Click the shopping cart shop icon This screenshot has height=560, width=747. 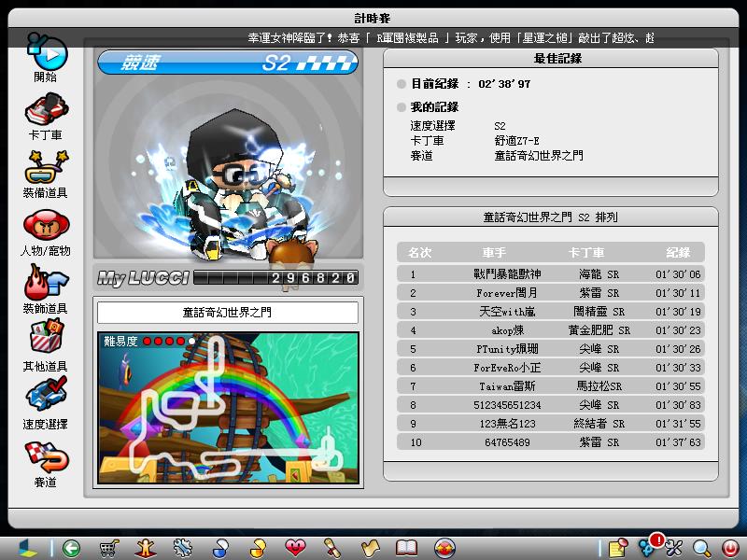[109, 548]
